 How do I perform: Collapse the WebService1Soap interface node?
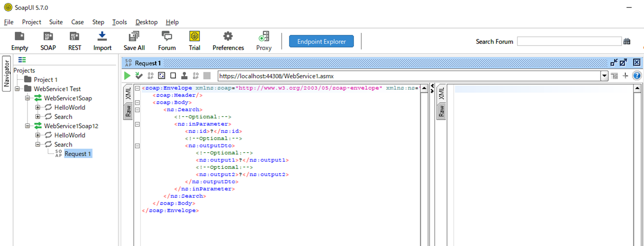point(28,98)
